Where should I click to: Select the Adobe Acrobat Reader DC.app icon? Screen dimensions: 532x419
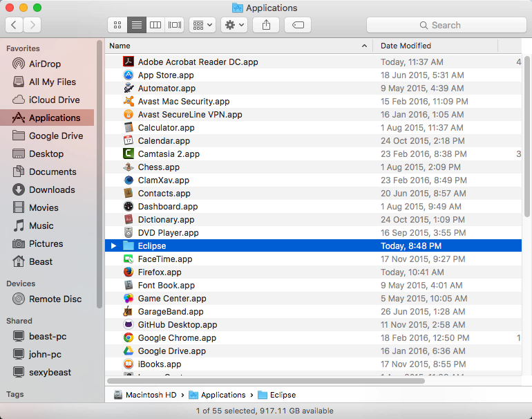(x=129, y=62)
